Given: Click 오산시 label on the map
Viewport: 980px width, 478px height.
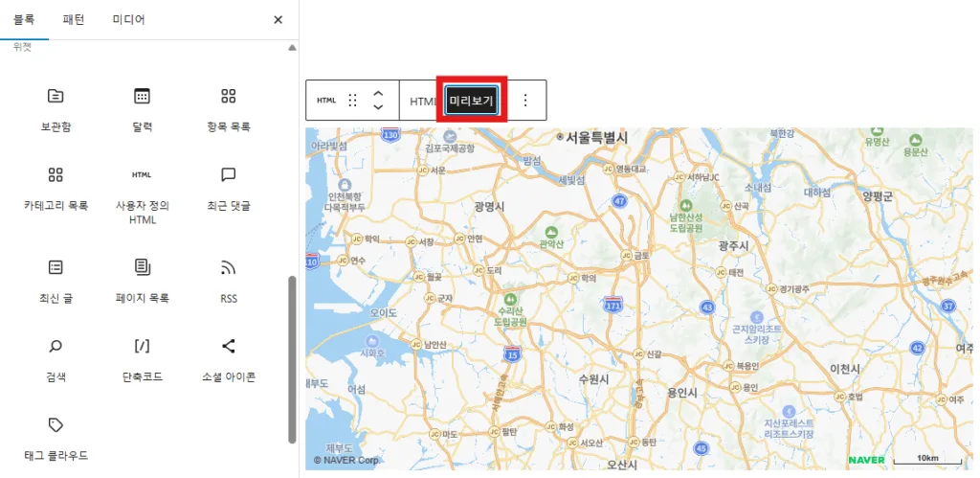Looking at the screenshot, I should click(622, 465).
